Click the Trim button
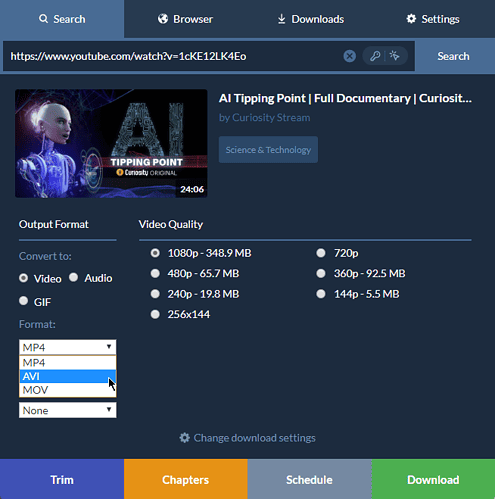 pyautogui.click(x=62, y=479)
